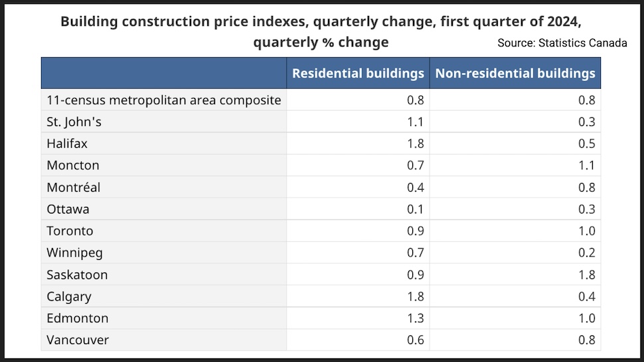644x362 pixels.
Task: Click the Winnipeg row label
Action: [x=74, y=253]
